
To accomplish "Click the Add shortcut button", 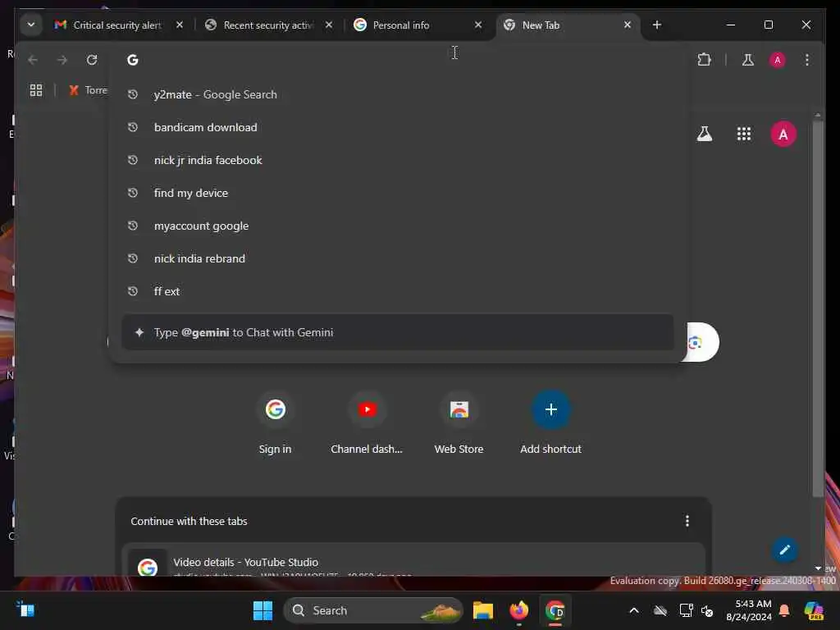I will coord(550,423).
